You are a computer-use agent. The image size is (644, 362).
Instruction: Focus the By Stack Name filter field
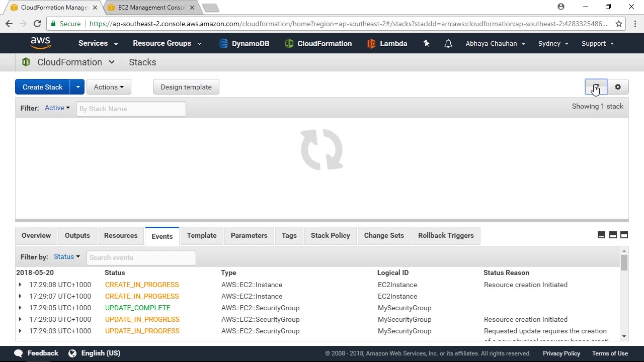(x=131, y=109)
